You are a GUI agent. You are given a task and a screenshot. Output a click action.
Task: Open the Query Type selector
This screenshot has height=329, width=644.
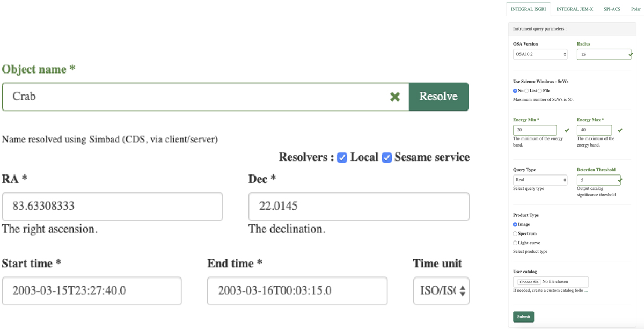540,180
